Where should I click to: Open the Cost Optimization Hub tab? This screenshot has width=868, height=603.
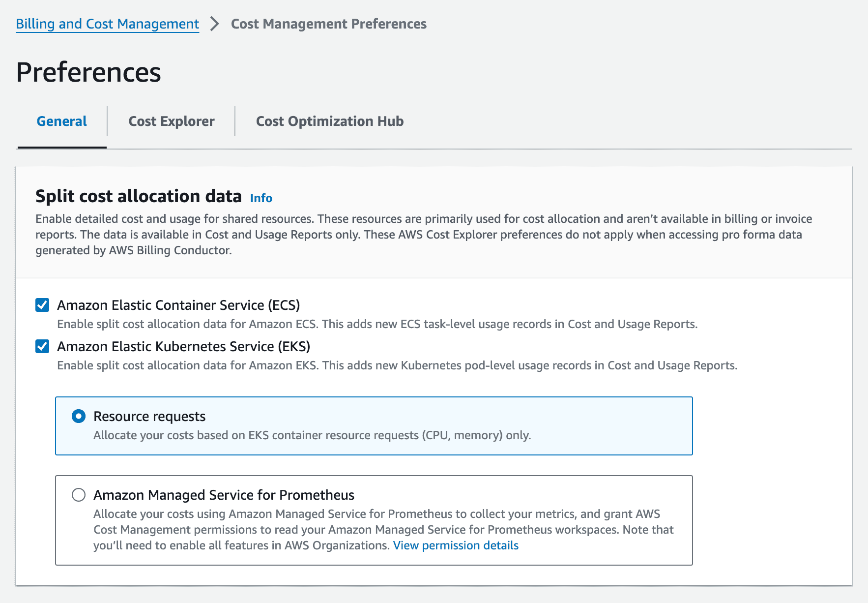coord(330,121)
